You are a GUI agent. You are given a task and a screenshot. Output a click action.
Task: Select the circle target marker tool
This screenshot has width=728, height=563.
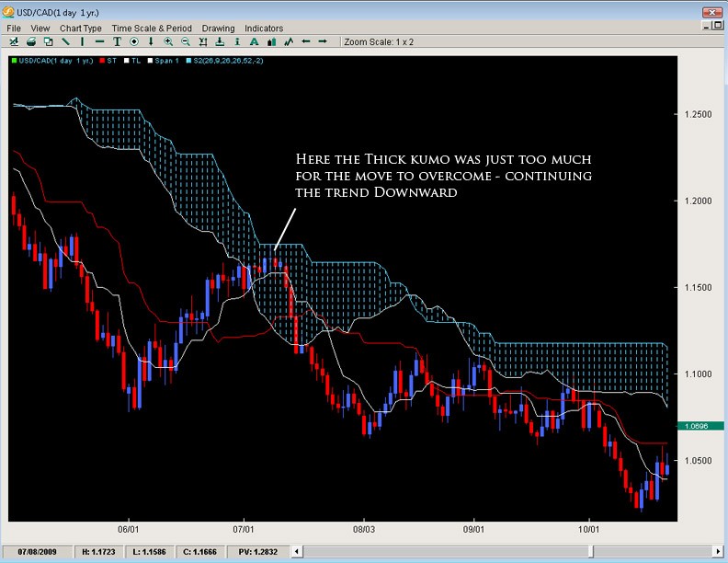[133, 41]
